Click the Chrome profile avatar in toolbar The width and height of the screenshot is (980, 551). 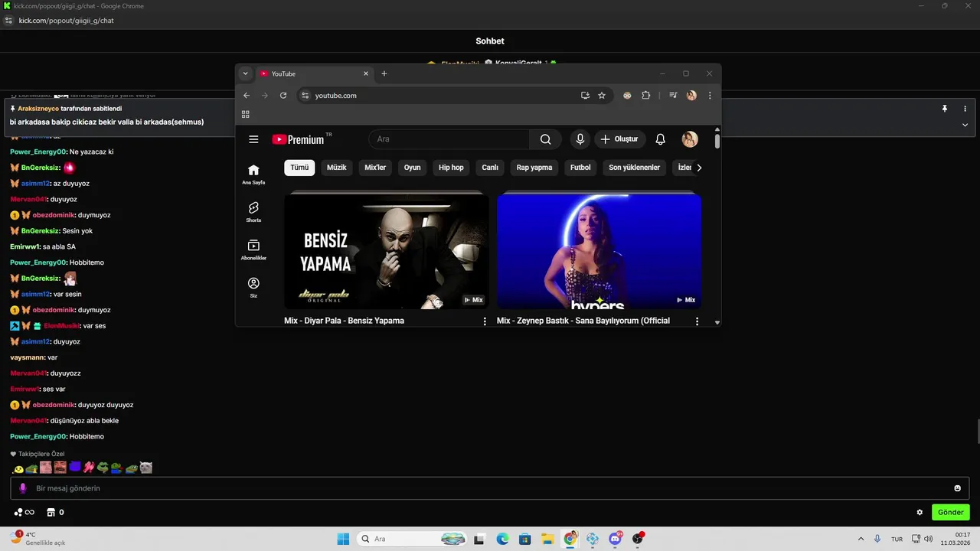691,96
